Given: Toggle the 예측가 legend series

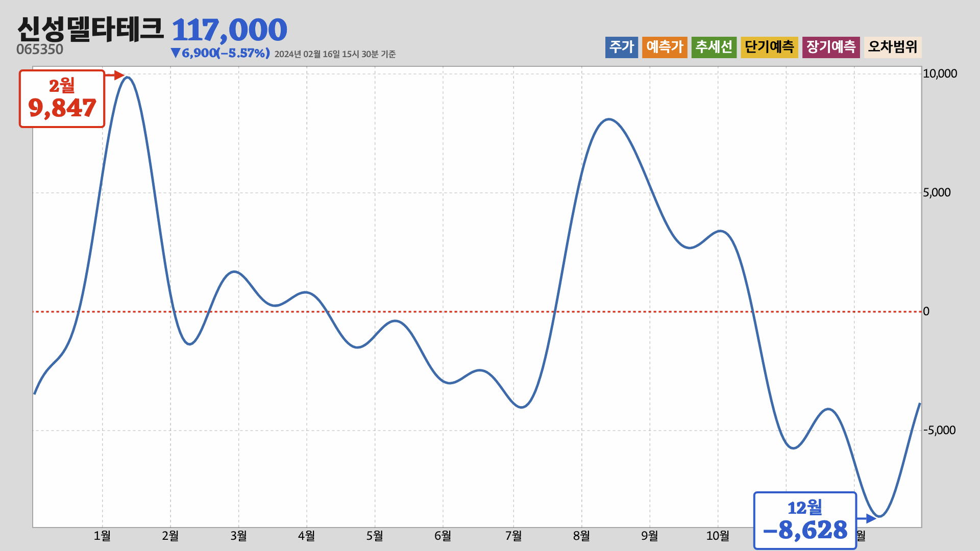Looking at the screenshot, I should pos(665,47).
